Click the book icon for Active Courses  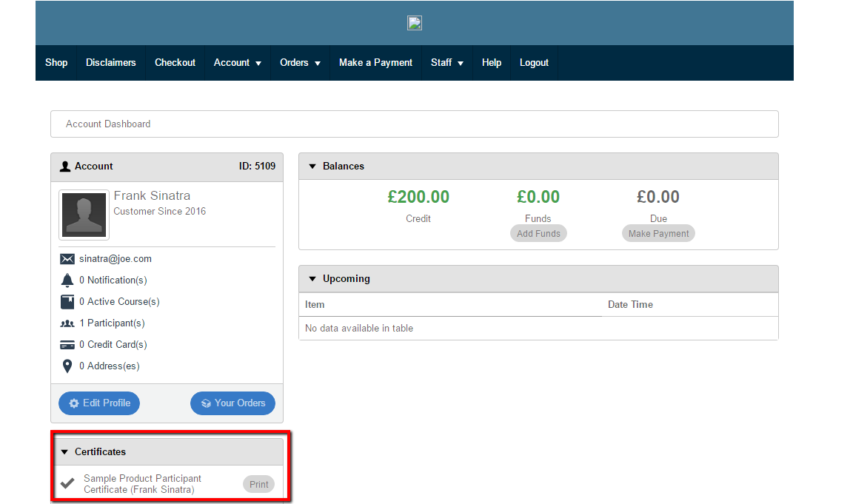pyautogui.click(x=67, y=301)
